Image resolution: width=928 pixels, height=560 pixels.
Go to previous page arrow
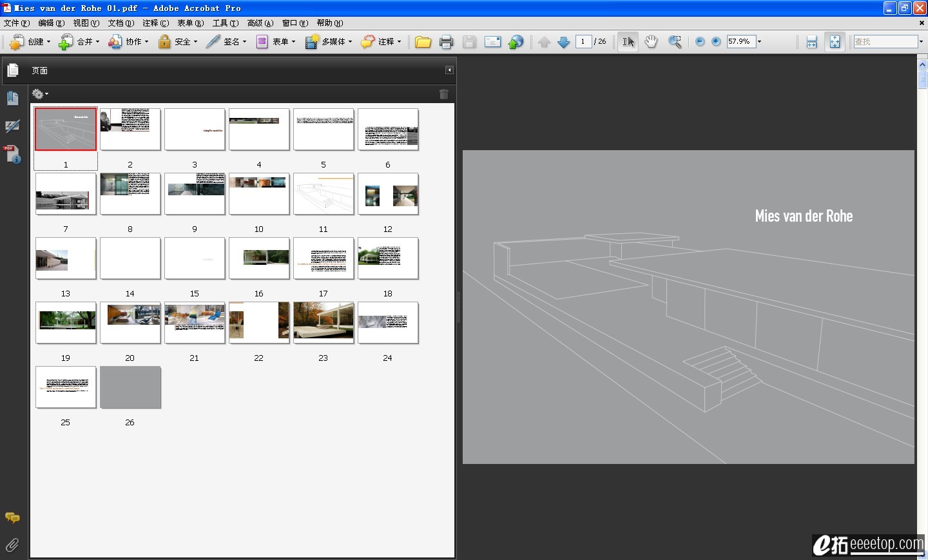click(544, 42)
